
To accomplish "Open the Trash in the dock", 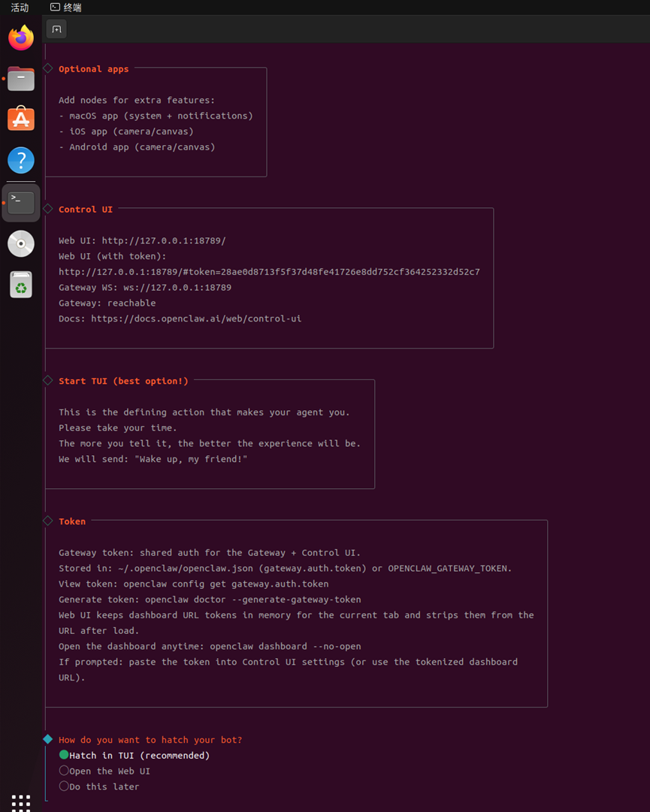I will point(21,285).
